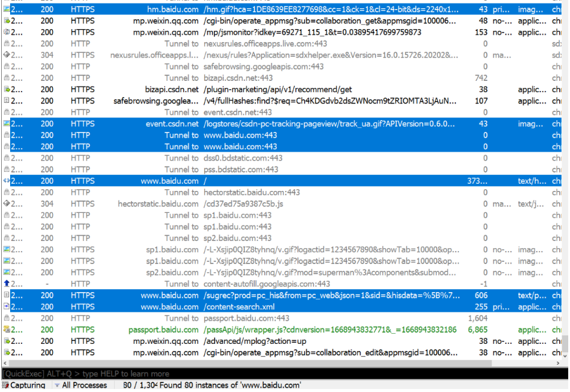Image resolution: width=570 pixels, height=392 pixels.
Task: Focus the QuickExec command box
Action: click(284, 374)
